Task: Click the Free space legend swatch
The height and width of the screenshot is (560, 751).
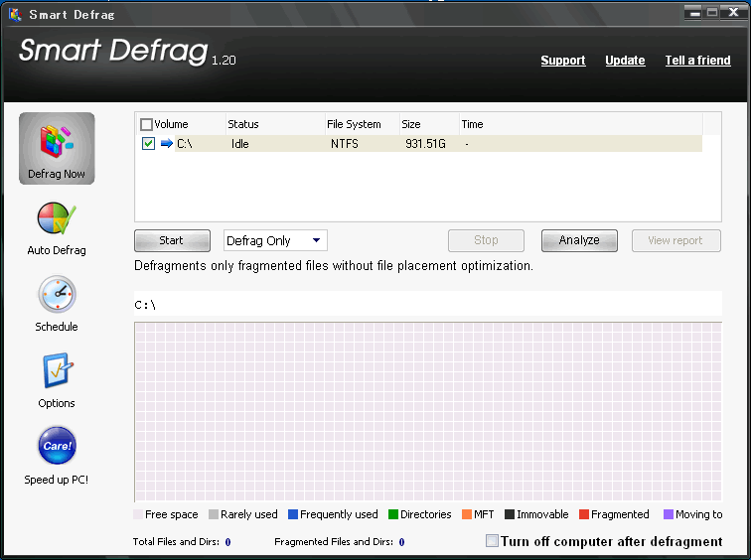Action: point(138,514)
